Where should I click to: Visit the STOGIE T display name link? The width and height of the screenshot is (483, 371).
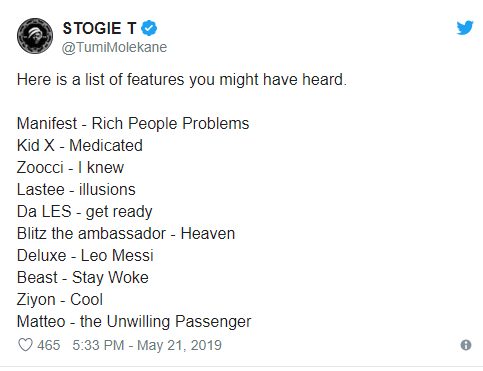(x=99, y=28)
